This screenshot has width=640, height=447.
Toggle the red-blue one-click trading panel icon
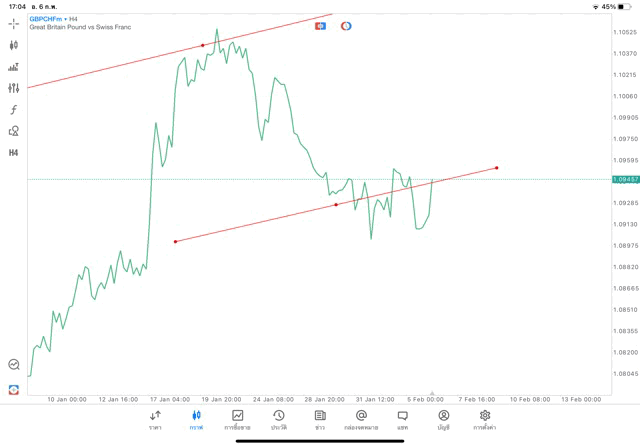click(x=320, y=26)
